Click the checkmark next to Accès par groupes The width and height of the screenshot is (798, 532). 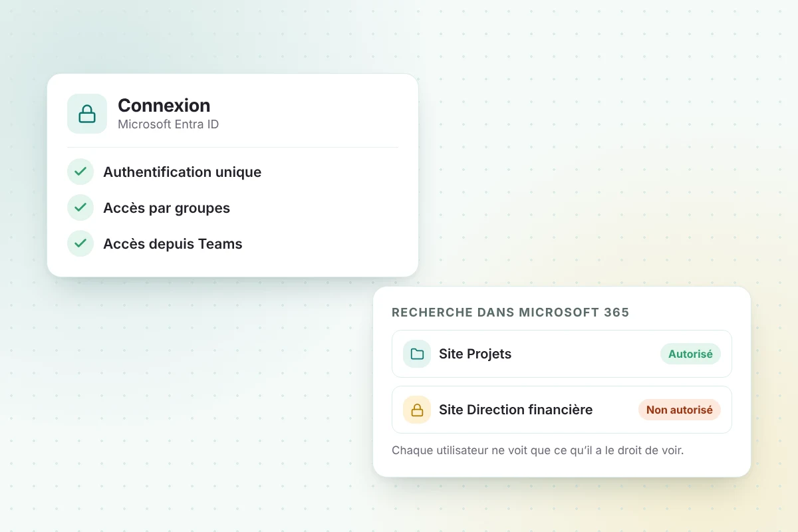click(80, 207)
